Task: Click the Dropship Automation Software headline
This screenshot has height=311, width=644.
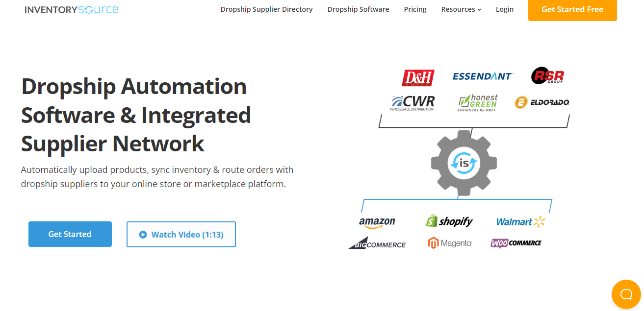Action: [136, 115]
